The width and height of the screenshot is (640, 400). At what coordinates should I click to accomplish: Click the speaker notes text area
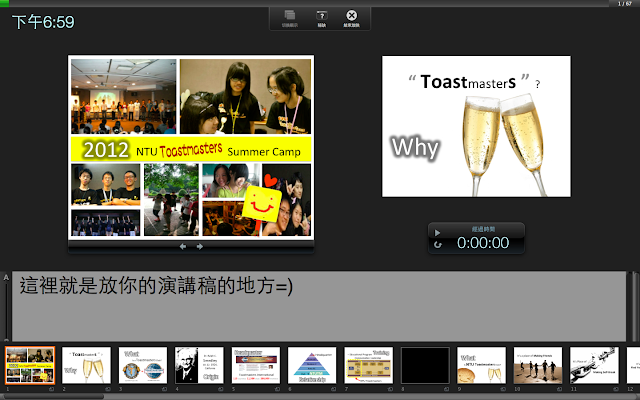(x=319, y=306)
